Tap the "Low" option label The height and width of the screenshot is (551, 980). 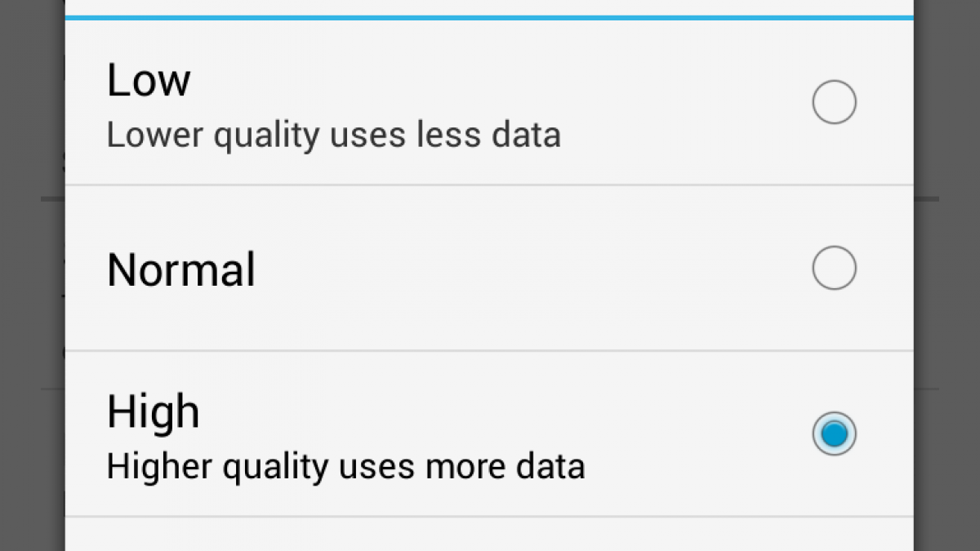pyautogui.click(x=149, y=80)
